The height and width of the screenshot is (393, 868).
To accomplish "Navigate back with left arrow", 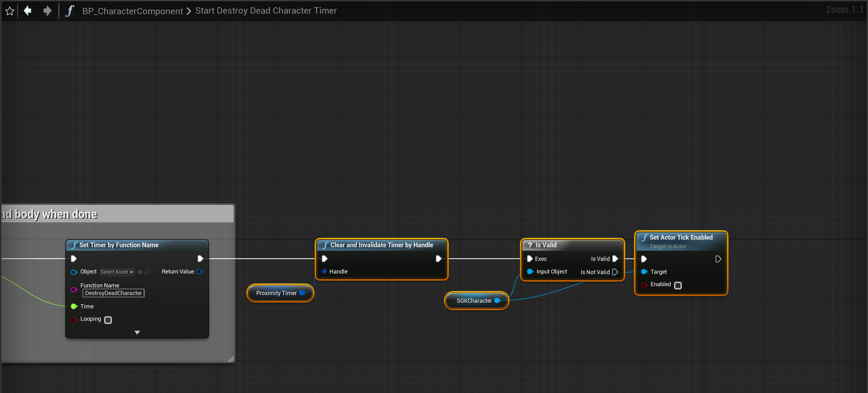I will (x=28, y=11).
